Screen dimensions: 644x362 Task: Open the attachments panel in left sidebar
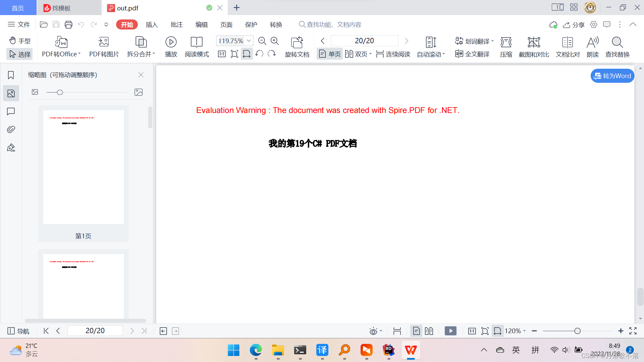(x=11, y=129)
